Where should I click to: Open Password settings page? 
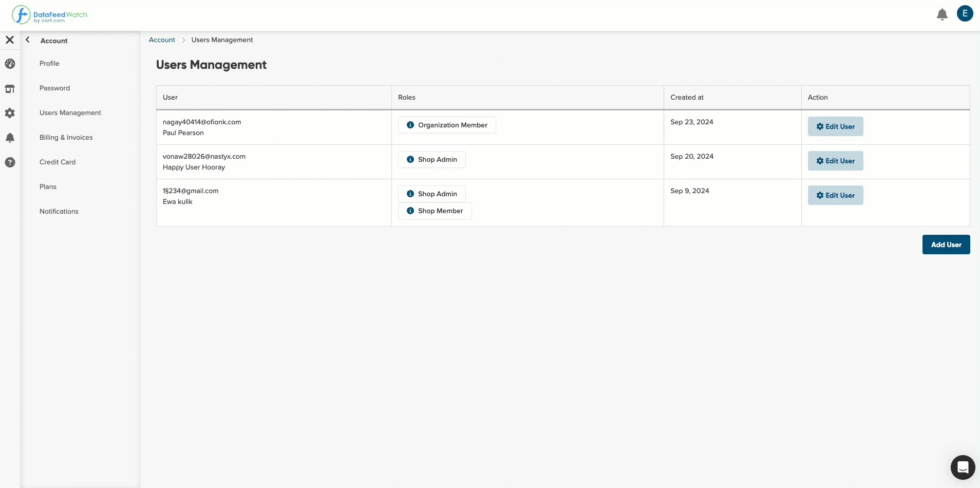point(54,88)
